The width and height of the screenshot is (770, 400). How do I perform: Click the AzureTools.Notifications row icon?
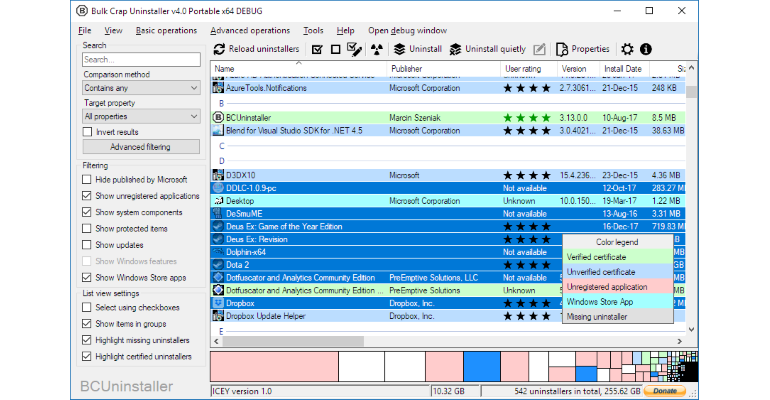pyautogui.click(x=218, y=88)
